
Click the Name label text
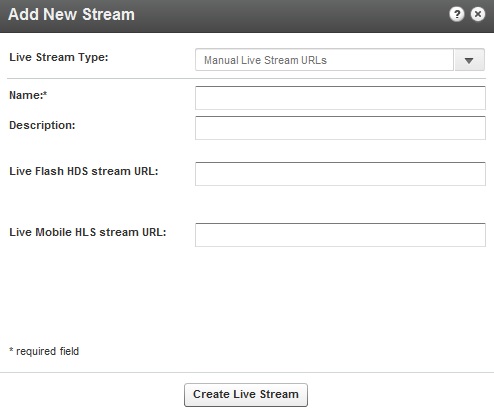(x=26, y=95)
